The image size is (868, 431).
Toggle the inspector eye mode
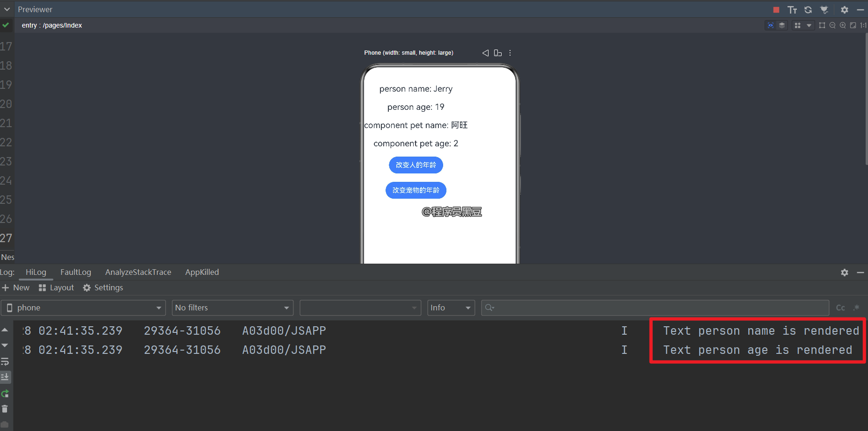[x=771, y=25]
